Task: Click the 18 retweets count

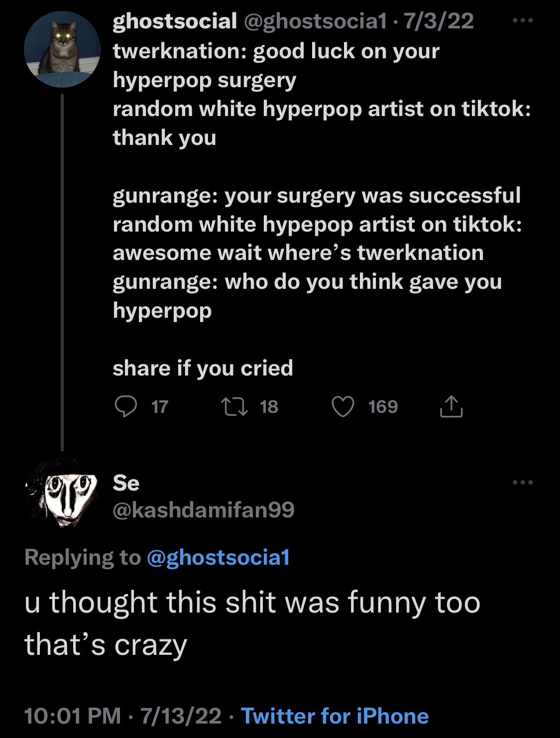Action: click(x=269, y=407)
